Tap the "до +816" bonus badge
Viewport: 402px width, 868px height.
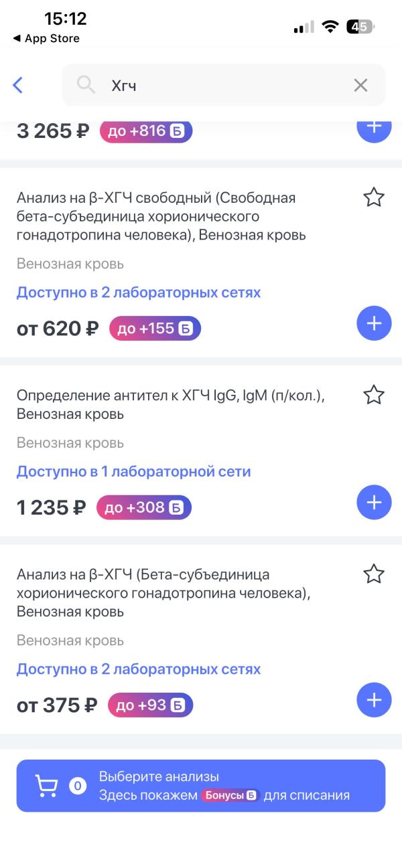coord(146,131)
